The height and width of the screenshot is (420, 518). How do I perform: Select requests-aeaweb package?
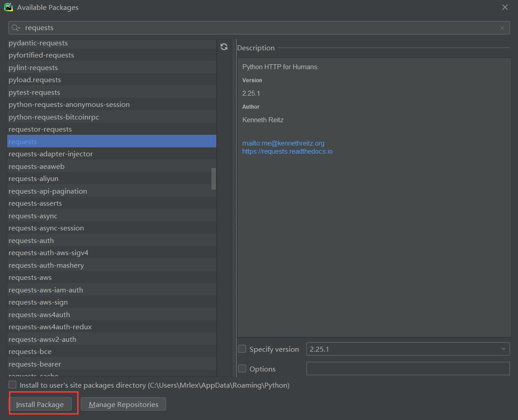(112, 166)
